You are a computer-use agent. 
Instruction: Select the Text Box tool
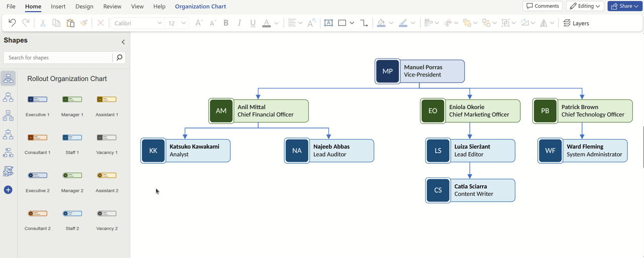[x=329, y=23]
